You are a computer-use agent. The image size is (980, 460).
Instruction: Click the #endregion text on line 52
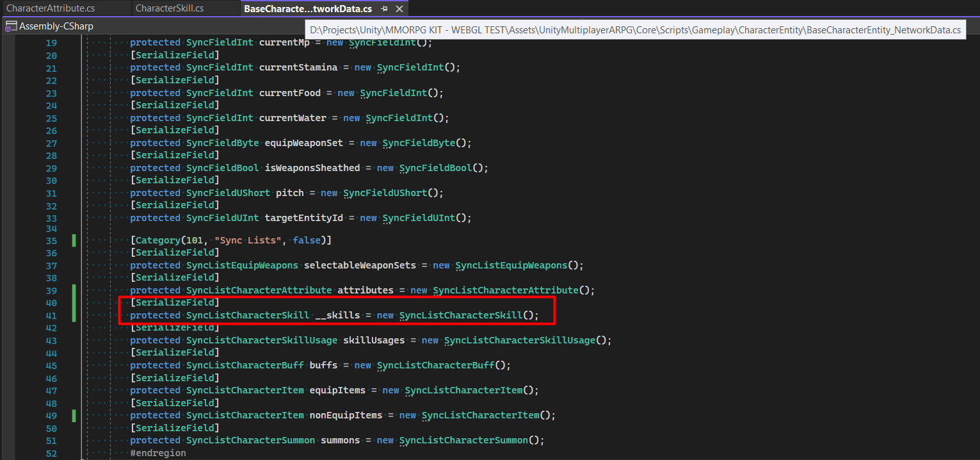click(x=157, y=453)
